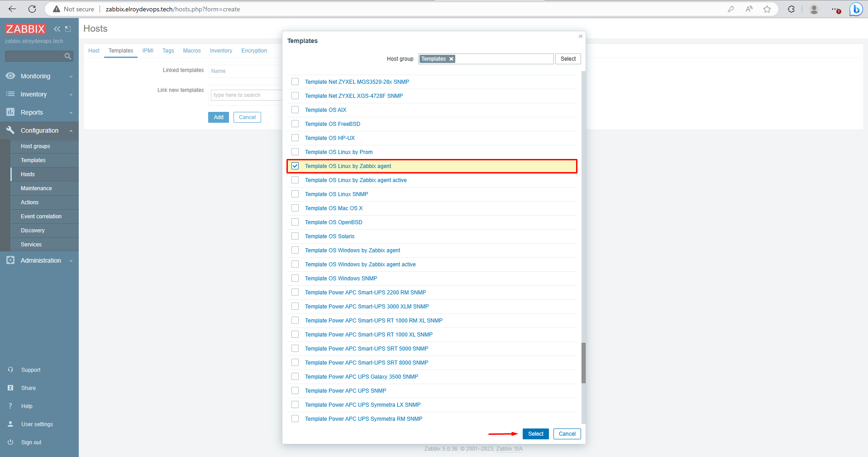868x457 pixels.
Task: Click the Link new templates search field
Action: point(247,95)
